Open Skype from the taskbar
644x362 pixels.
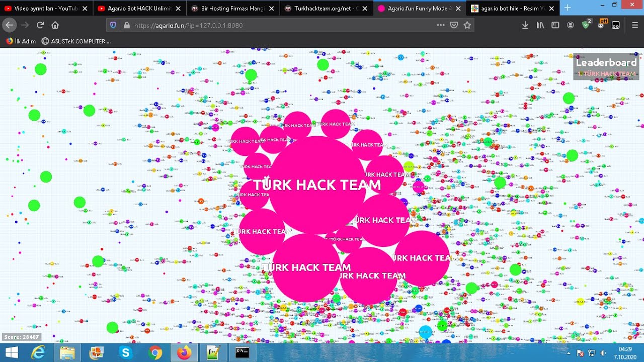tap(126, 352)
